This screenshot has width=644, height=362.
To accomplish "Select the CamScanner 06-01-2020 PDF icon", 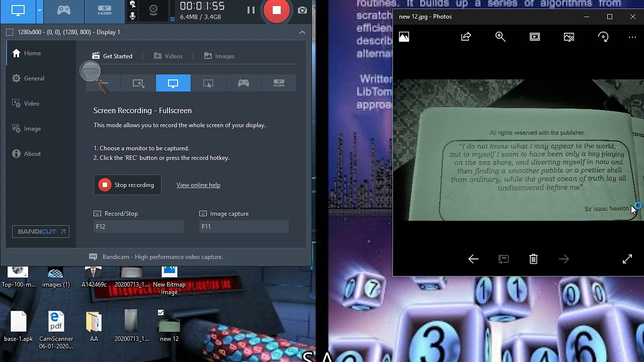I will coord(56,330).
